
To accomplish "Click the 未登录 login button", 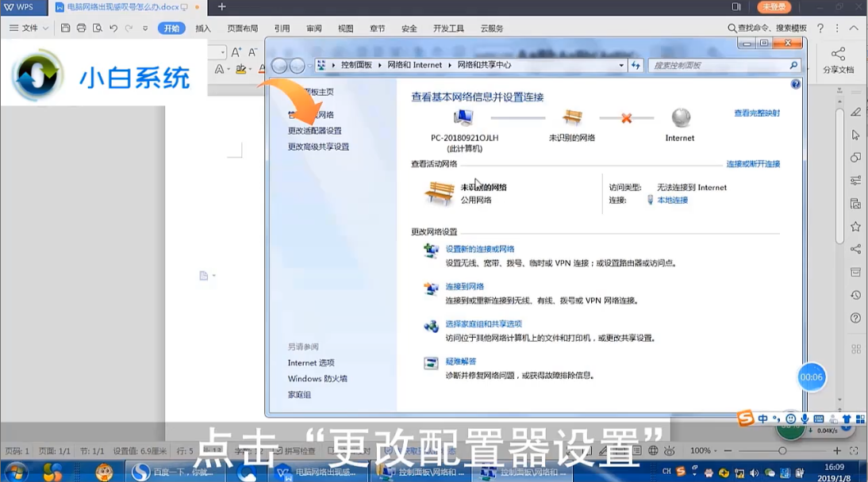I will tap(774, 6).
